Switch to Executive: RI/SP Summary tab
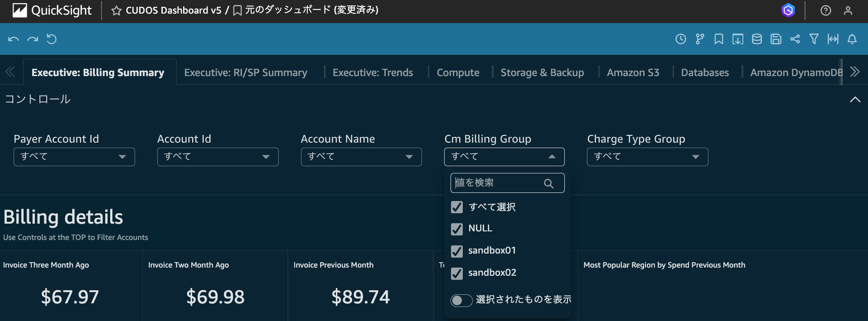The height and width of the screenshot is (321, 868). click(246, 72)
